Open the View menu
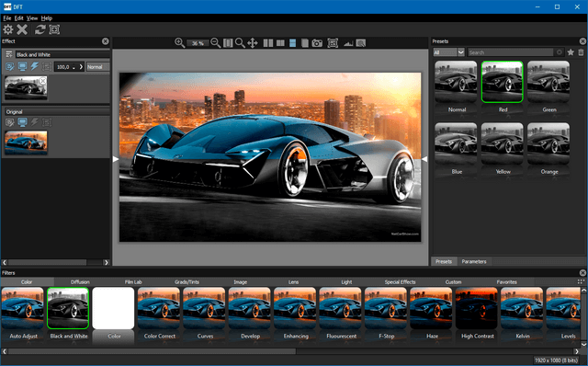Screen dimensions: 588x366 [32, 18]
